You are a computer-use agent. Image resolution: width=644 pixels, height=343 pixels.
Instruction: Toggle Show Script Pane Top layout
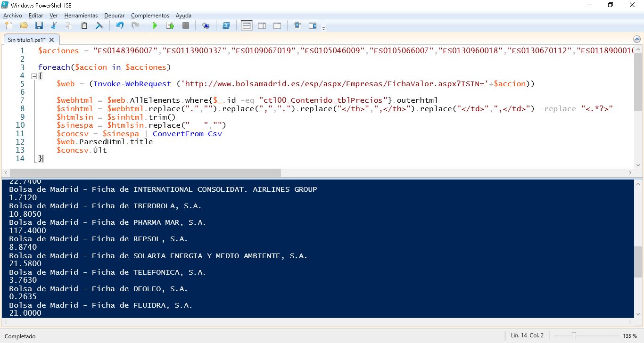[x=247, y=25]
